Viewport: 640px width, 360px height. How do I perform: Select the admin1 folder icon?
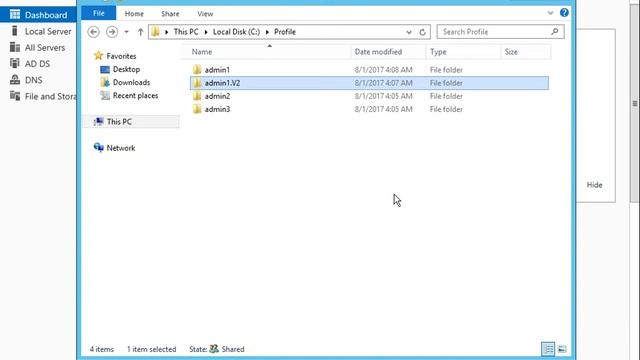197,69
